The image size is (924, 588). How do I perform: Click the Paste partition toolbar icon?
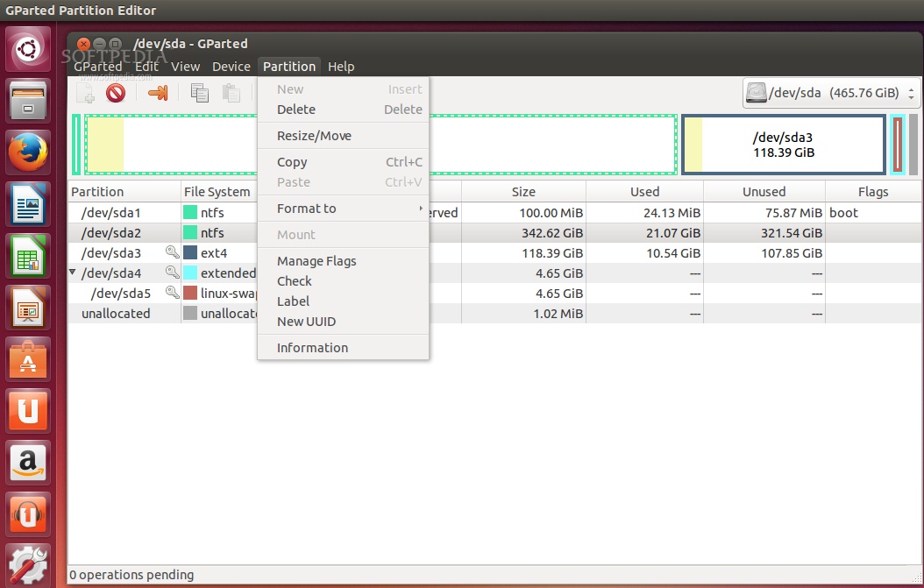[x=231, y=93]
